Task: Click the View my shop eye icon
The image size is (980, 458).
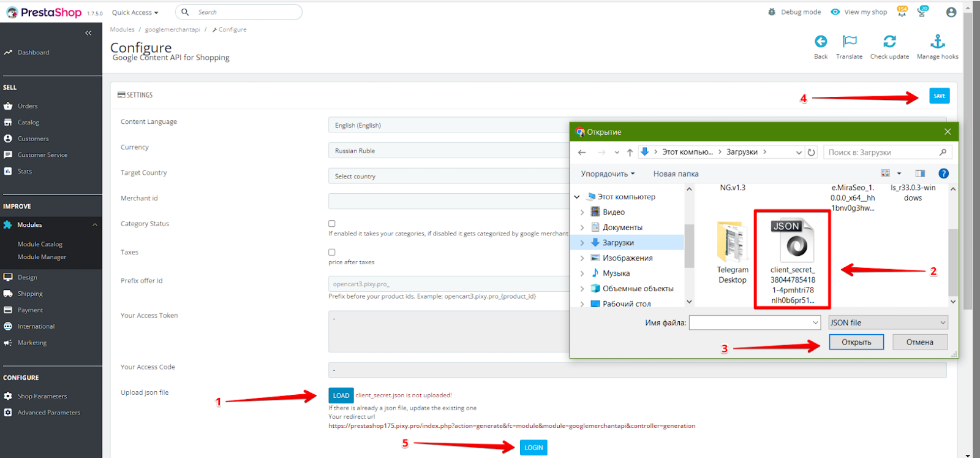Action: (x=835, y=12)
